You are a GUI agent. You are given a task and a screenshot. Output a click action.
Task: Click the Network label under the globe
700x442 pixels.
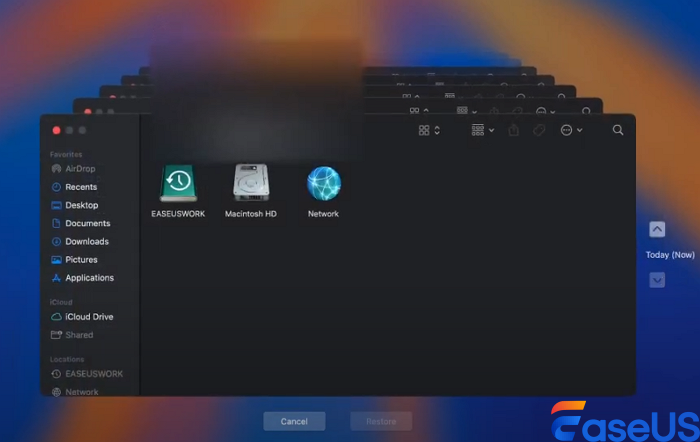click(x=323, y=214)
